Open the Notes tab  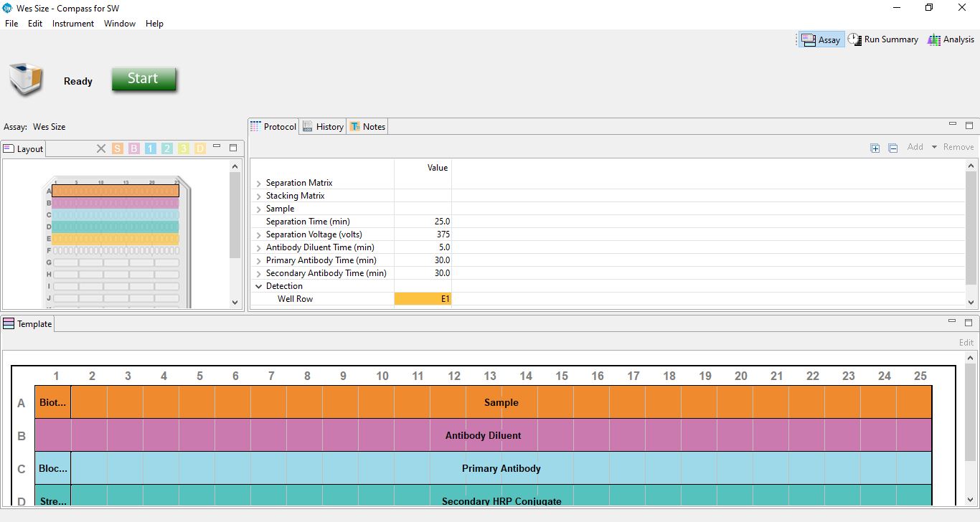(x=367, y=127)
